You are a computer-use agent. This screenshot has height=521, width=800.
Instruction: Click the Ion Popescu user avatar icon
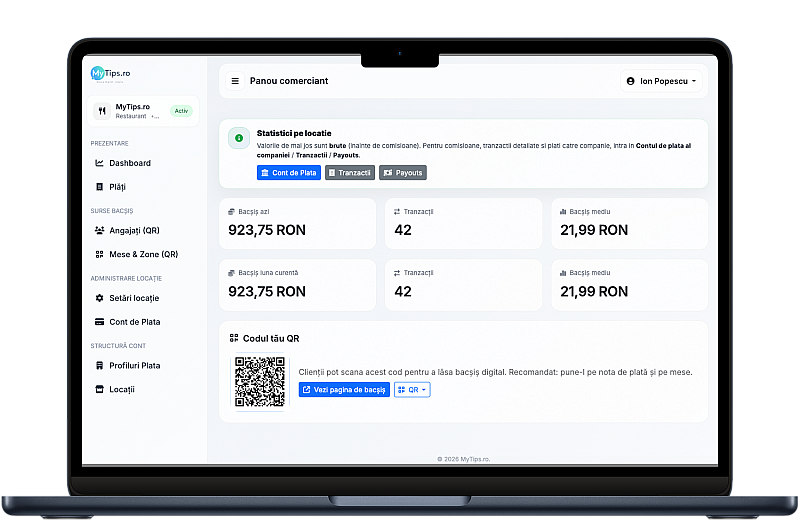tap(631, 81)
